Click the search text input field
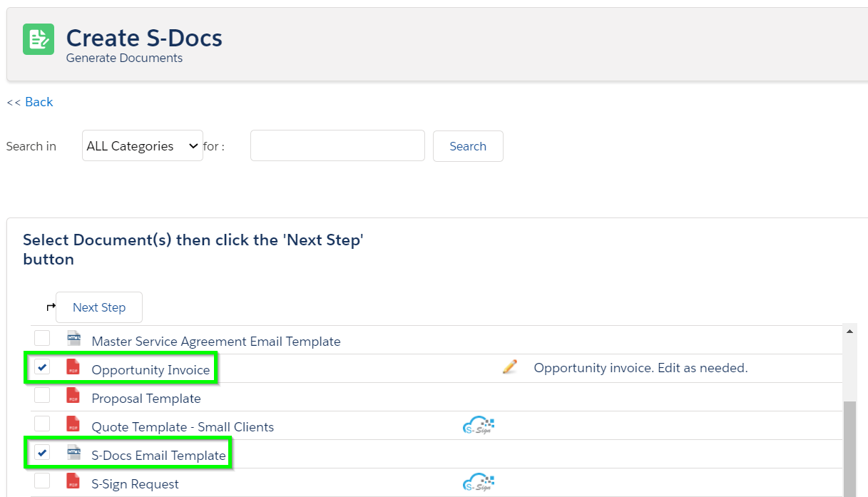The width and height of the screenshot is (868, 497). coord(337,145)
